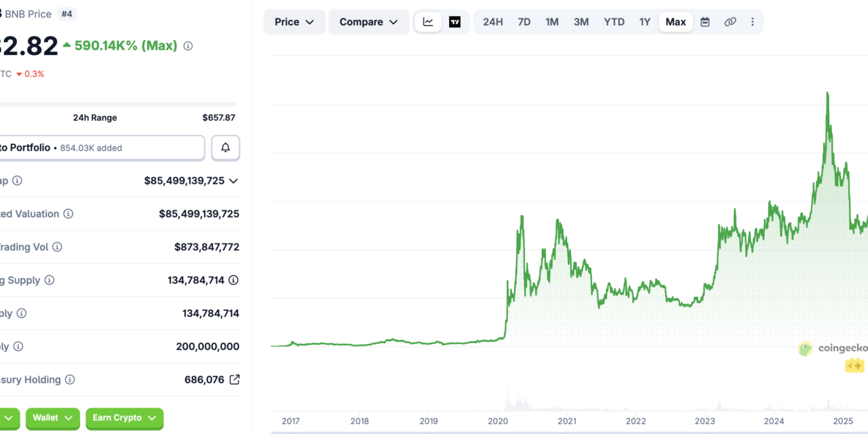Switch to TradingView chart icon
Screen dimensions: 868x434
(x=455, y=22)
